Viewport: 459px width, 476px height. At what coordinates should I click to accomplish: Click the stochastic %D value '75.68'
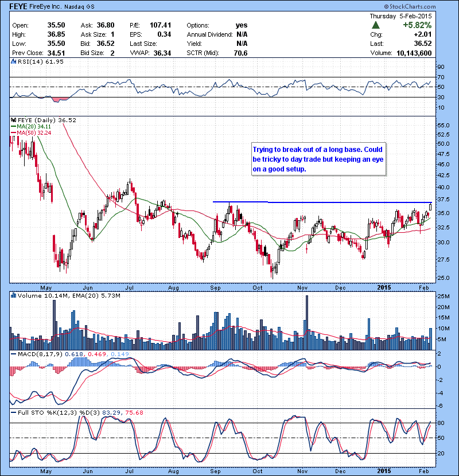(134, 412)
